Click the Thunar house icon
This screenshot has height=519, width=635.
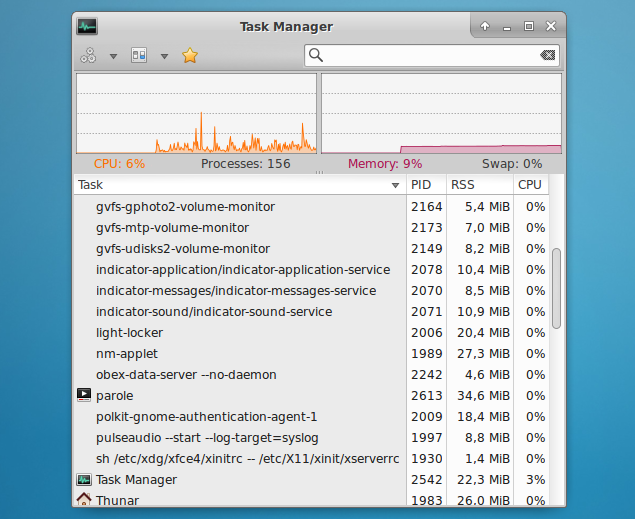pyautogui.click(x=84, y=499)
